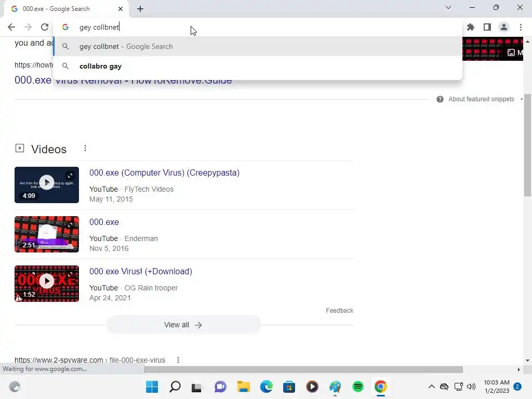Play the 1:52 OG Rain trooper thumbnail
This screenshot has height=399, width=532.
(x=47, y=284)
